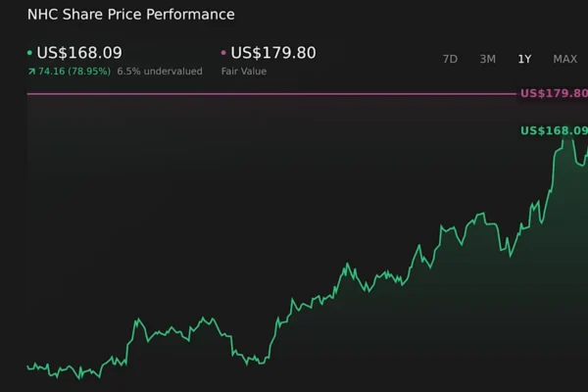Click the green shaded area under the price line

pos(441,323)
